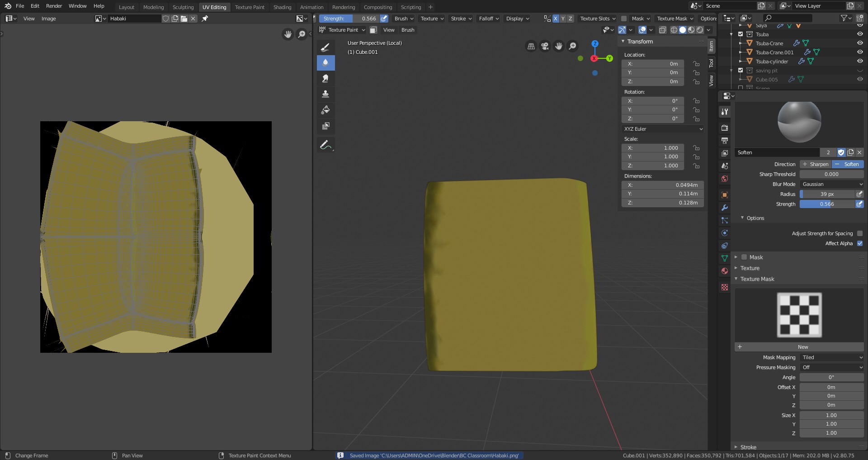Pin the Habaki image in UV editor

[205, 19]
